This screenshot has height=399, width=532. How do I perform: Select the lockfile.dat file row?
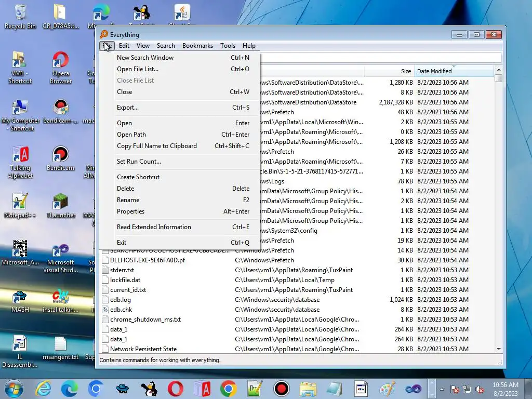pos(297,280)
